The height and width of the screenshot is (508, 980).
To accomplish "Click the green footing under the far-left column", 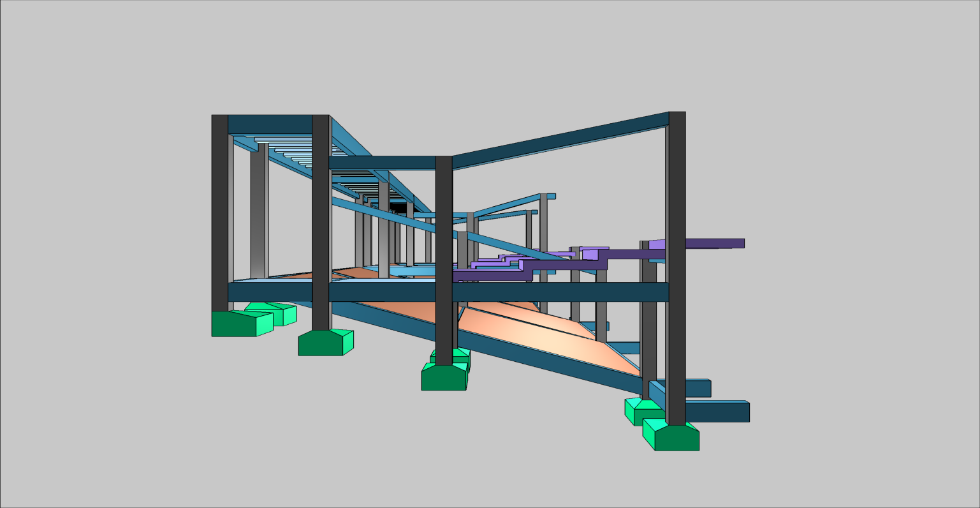I will tap(233, 324).
